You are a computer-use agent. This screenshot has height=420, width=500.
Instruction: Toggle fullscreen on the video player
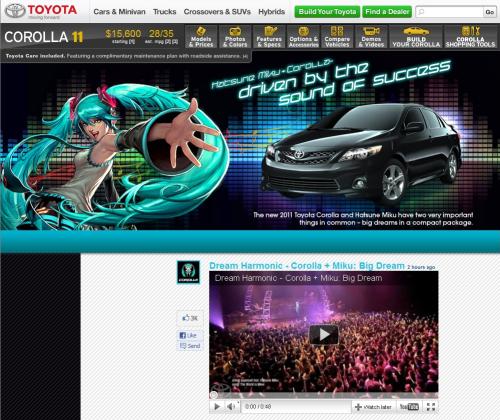tap(431, 406)
